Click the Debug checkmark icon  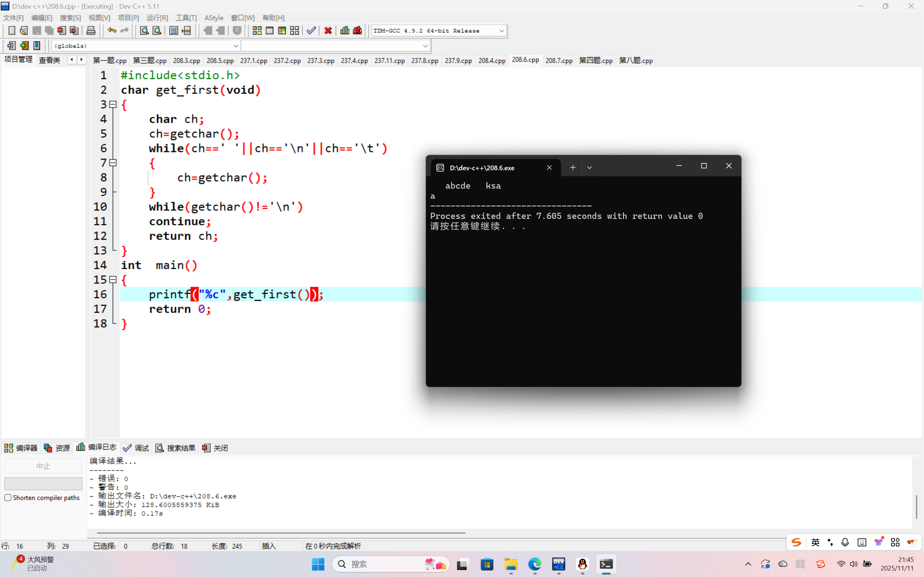(x=311, y=31)
